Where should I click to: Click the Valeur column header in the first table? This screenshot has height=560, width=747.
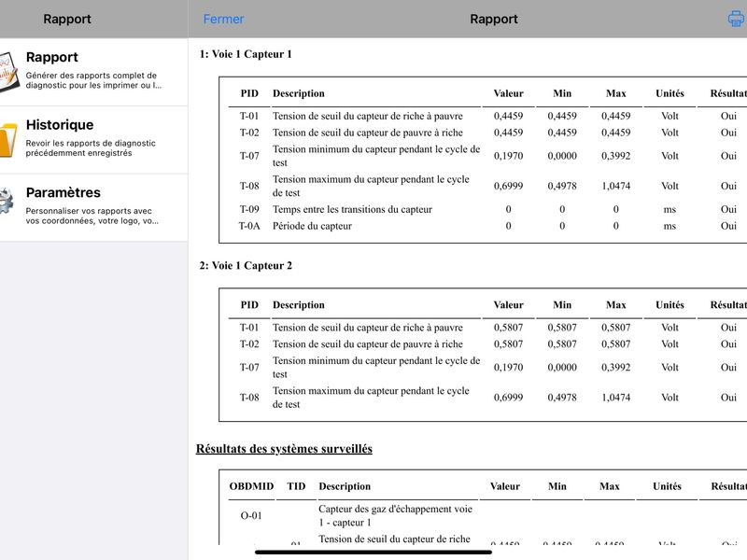508,93
